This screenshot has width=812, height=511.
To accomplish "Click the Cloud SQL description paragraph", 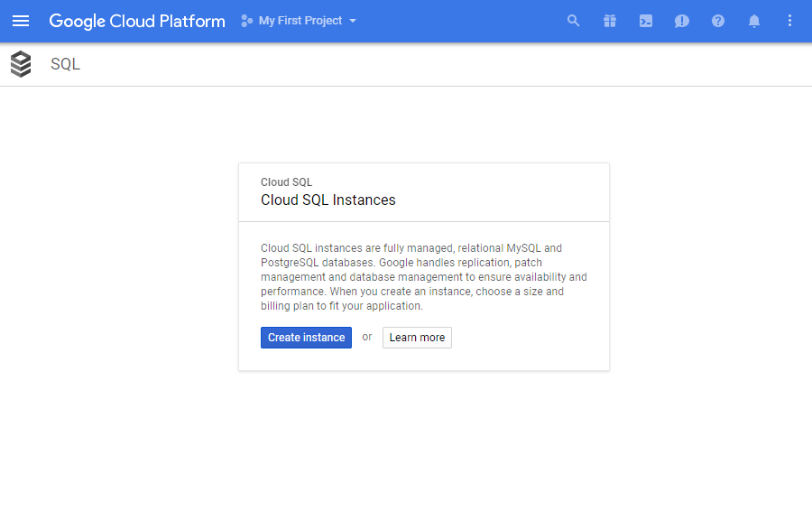I will click(x=424, y=277).
